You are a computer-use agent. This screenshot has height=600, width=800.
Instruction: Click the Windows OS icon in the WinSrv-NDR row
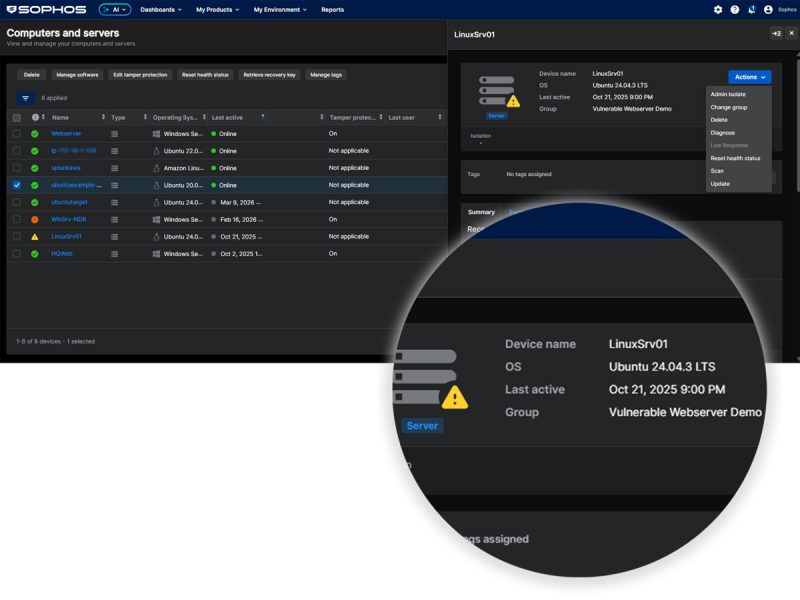click(x=156, y=219)
